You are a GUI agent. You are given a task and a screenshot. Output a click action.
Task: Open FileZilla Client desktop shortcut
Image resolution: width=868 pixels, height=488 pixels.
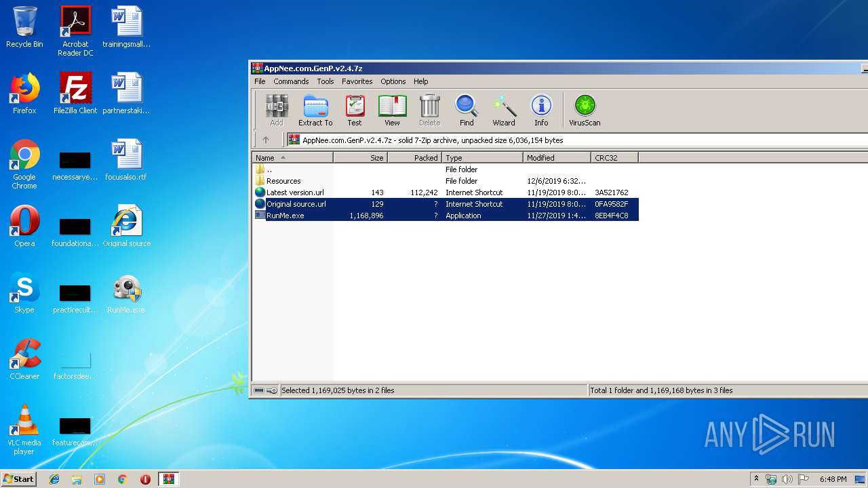[75, 94]
